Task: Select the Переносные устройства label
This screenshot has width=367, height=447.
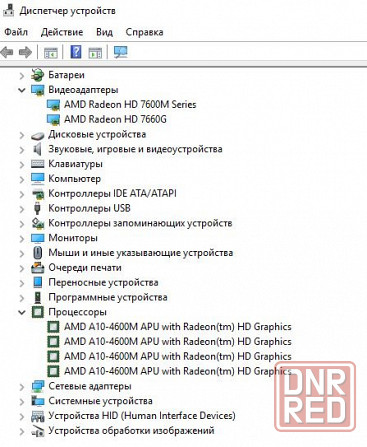Action: coord(103,282)
